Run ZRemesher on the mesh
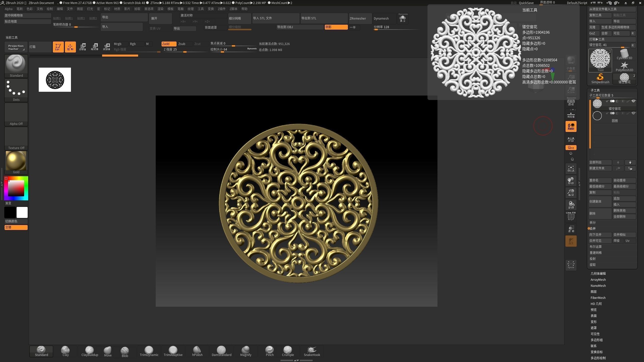The width and height of the screenshot is (644, 362). 360,18
